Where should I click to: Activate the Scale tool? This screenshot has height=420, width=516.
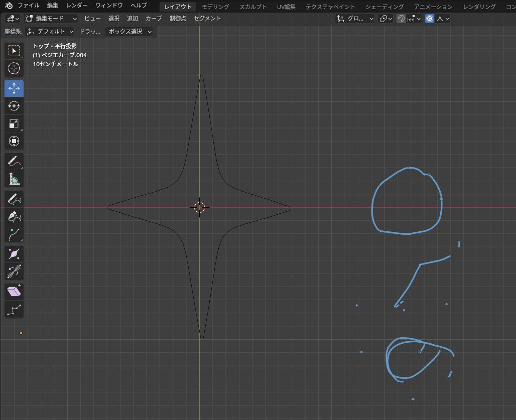tap(14, 123)
